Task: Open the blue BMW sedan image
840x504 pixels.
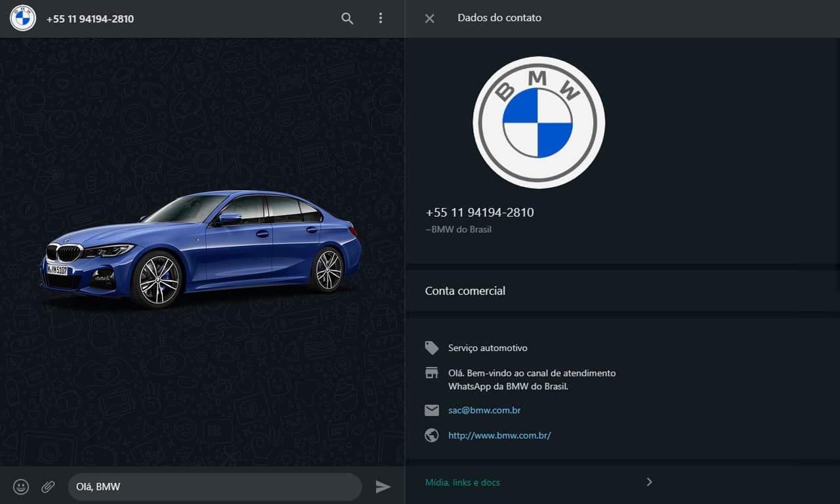Action: coord(200,249)
